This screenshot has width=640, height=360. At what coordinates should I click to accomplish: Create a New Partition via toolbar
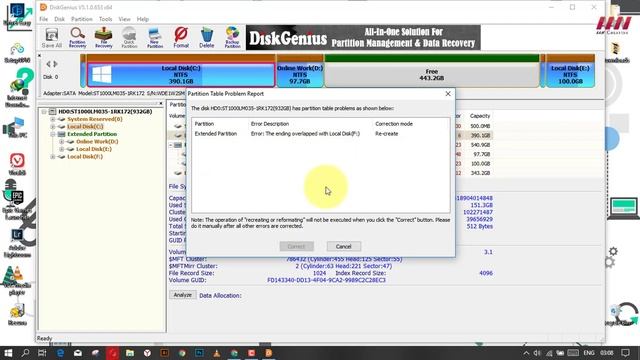tap(155, 38)
